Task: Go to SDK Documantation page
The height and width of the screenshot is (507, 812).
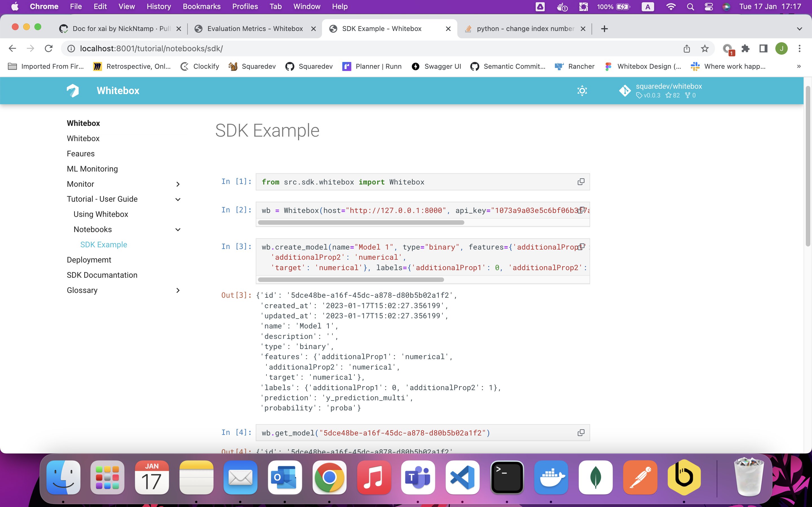Action: 102,275
